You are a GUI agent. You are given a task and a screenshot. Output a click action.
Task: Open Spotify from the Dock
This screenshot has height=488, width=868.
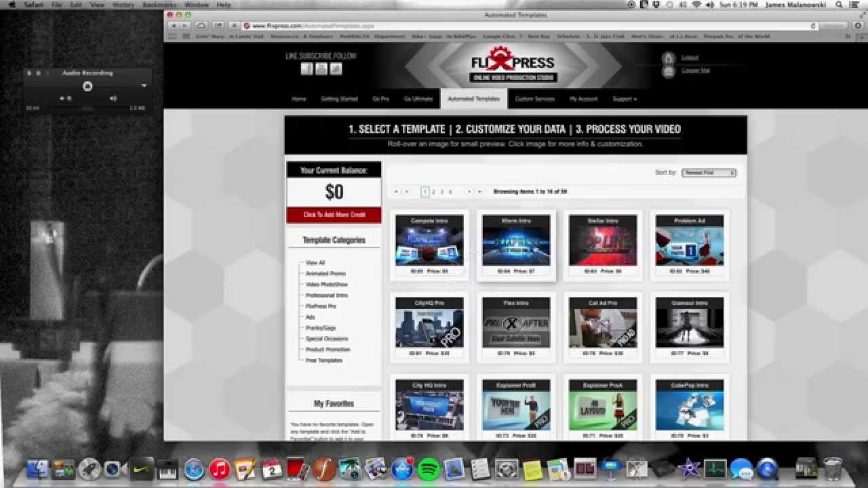point(429,469)
